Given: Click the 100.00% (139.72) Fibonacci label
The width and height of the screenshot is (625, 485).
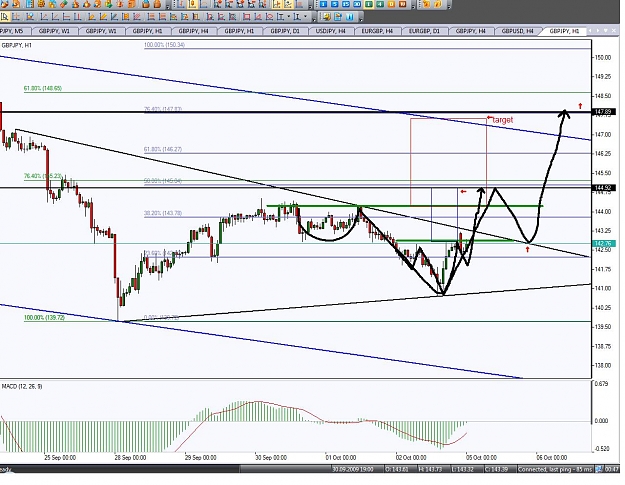Looking at the screenshot, I should (x=44, y=318).
